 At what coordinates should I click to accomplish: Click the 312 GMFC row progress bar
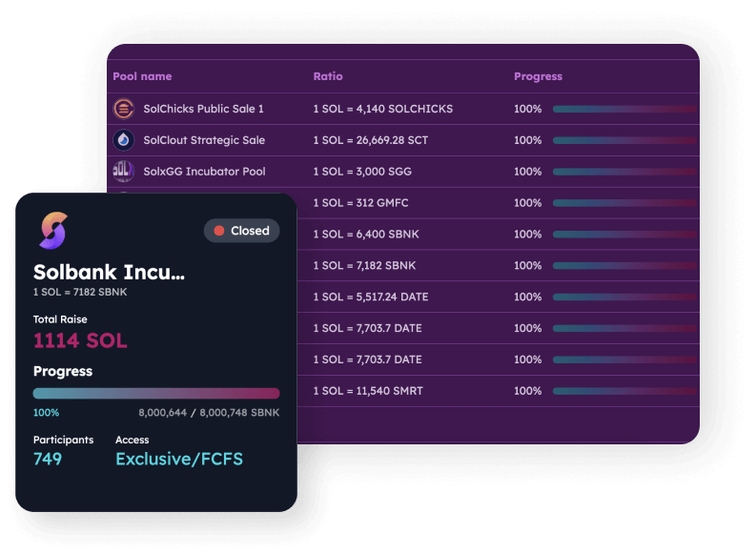click(x=624, y=203)
